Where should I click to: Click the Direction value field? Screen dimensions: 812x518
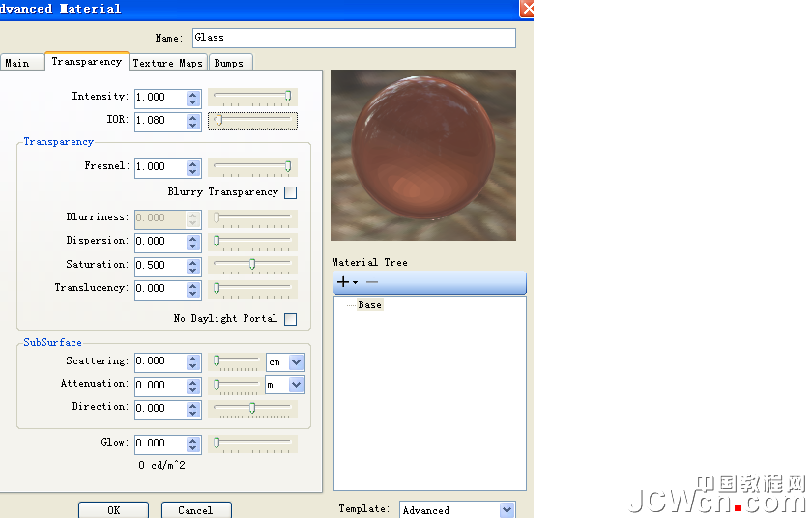pos(160,409)
